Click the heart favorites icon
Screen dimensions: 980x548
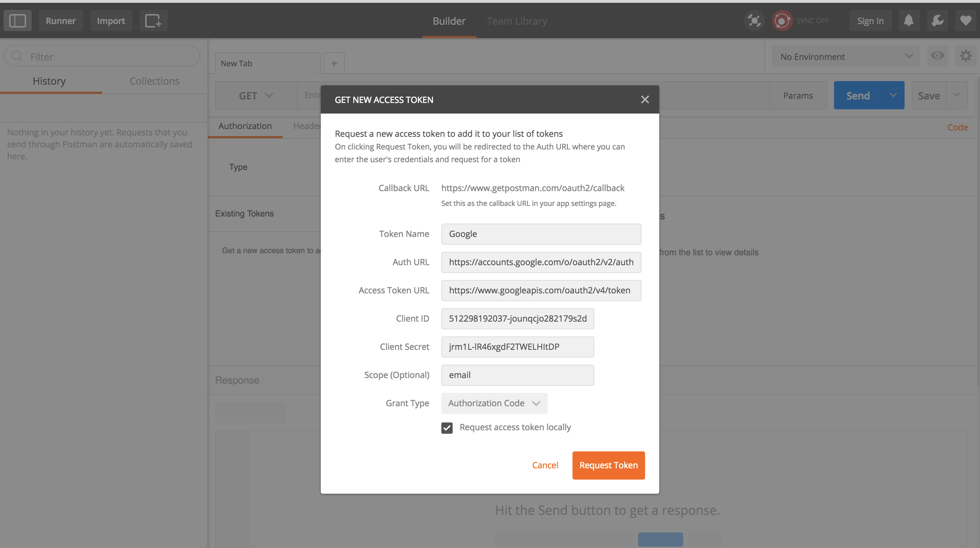(x=966, y=20)
